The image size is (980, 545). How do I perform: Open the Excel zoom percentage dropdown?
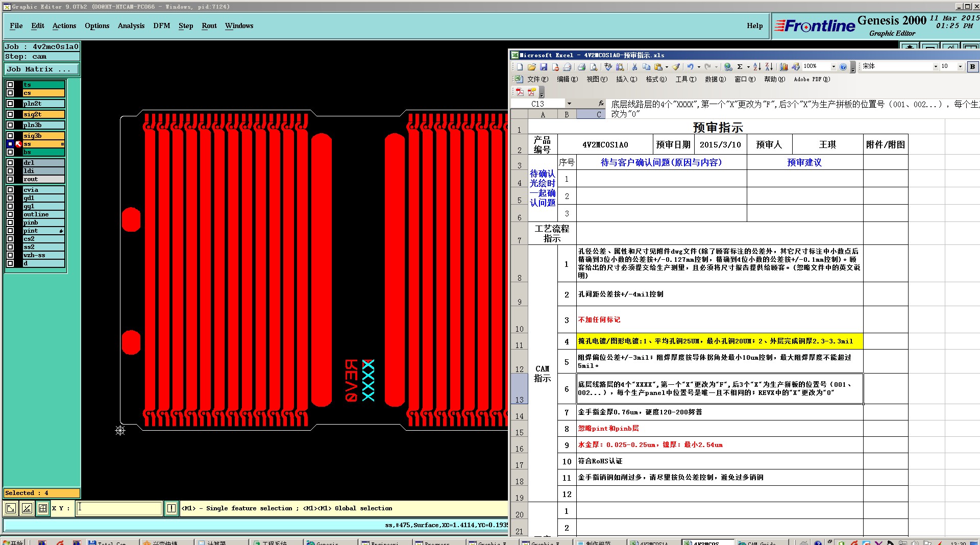pyautogui.click(x=834, y=67)
